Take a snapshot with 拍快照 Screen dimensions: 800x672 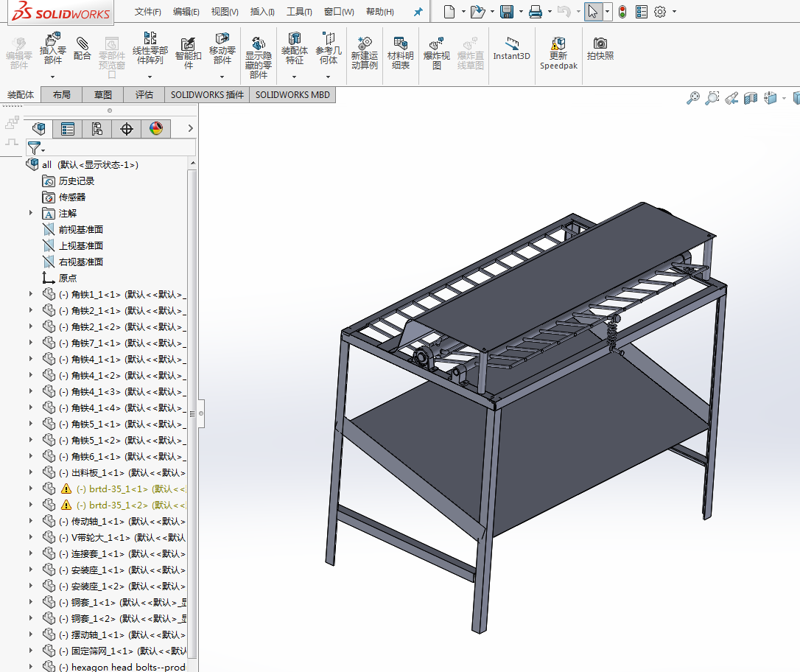pyautogui.click(x=600, y=49)
